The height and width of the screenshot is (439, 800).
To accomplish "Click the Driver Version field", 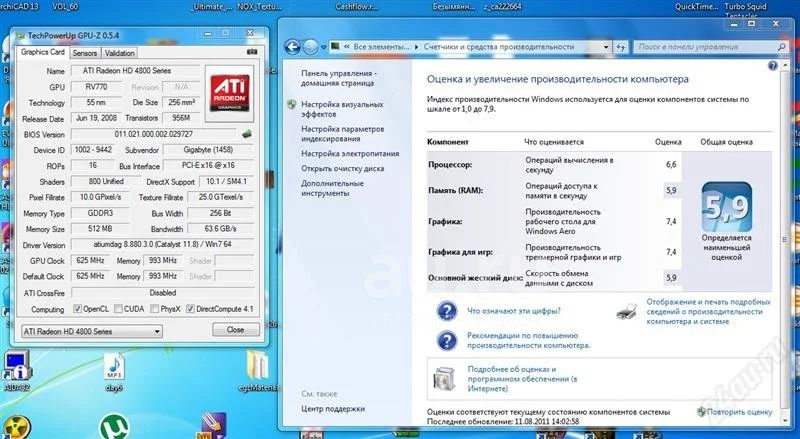I will click(x=162, y=245).
